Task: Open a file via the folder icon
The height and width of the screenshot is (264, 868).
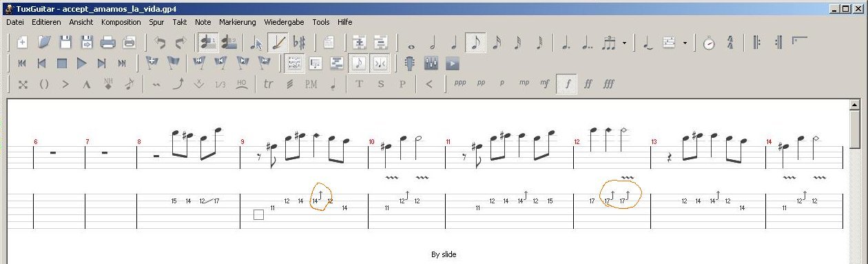Action: click(x=45, y=43)
